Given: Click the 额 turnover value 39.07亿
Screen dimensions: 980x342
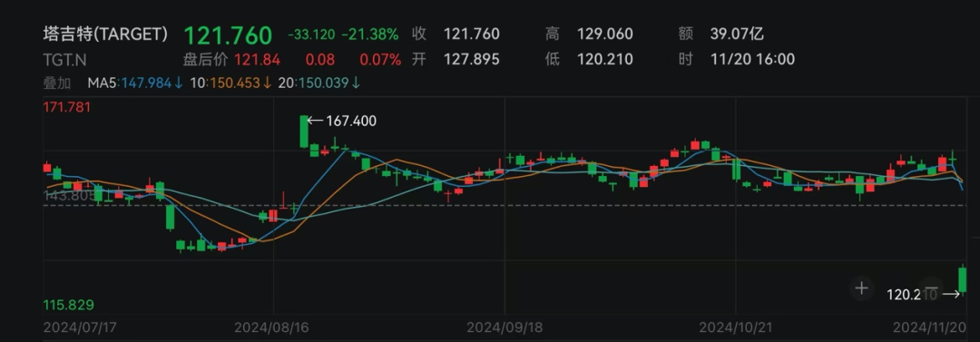Looking at the screenshot, I should (x=737, y=34).
